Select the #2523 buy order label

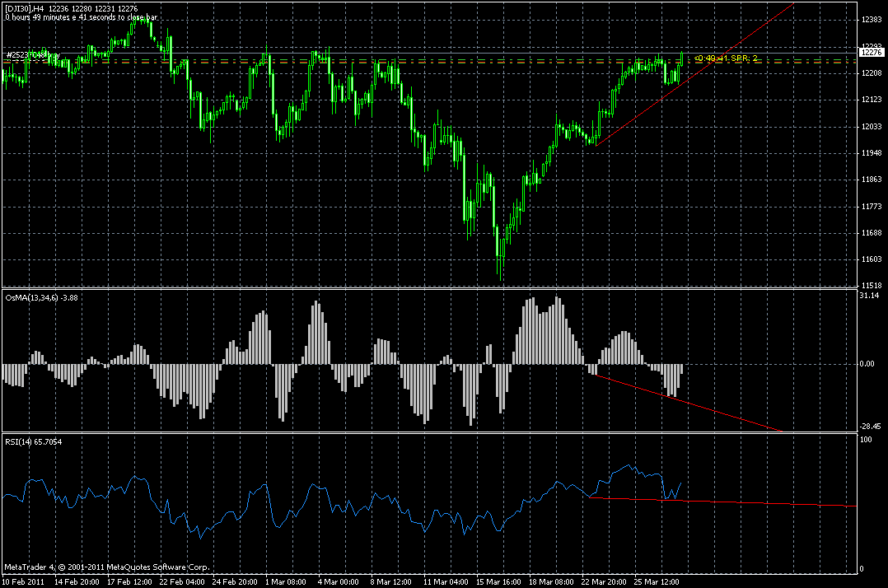[33, 55]
